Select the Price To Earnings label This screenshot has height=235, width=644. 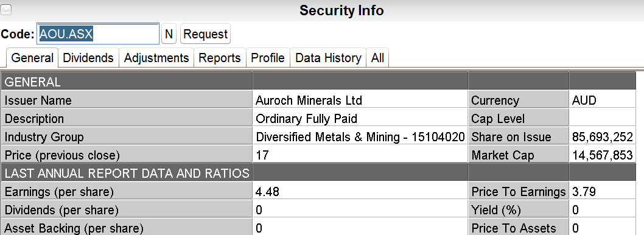click(x=519, y=191)
